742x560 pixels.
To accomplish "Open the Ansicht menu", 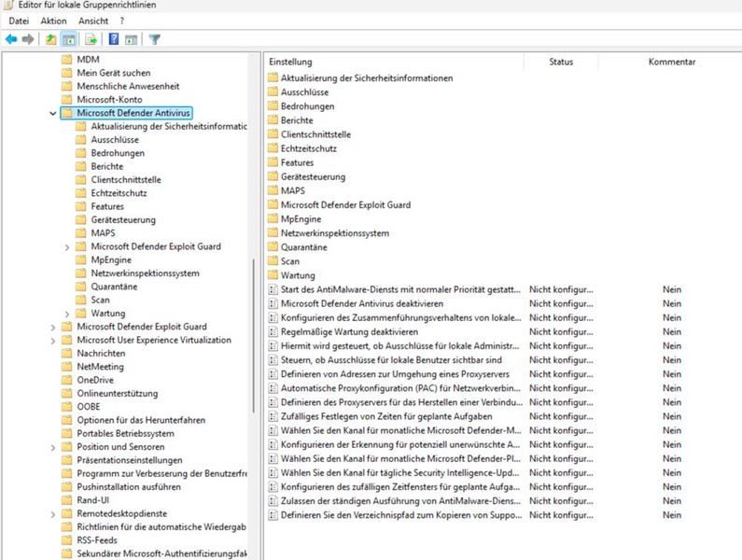I will coord(93,21).
